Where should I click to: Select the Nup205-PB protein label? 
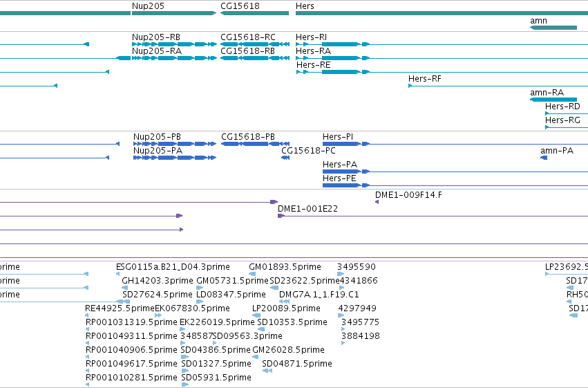point(157,137)
